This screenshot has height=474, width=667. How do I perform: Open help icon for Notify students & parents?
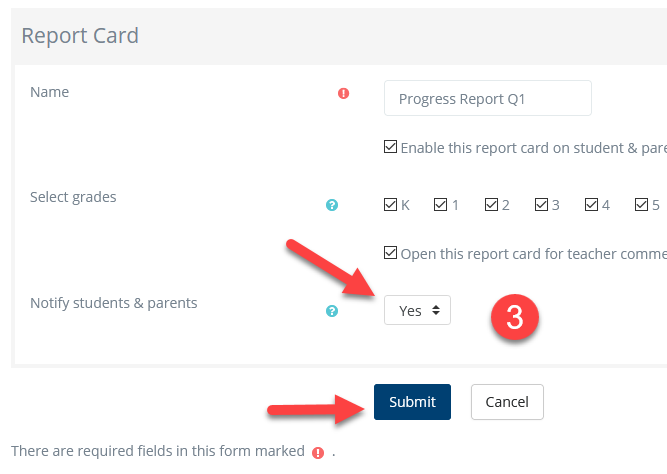point(332,311)
